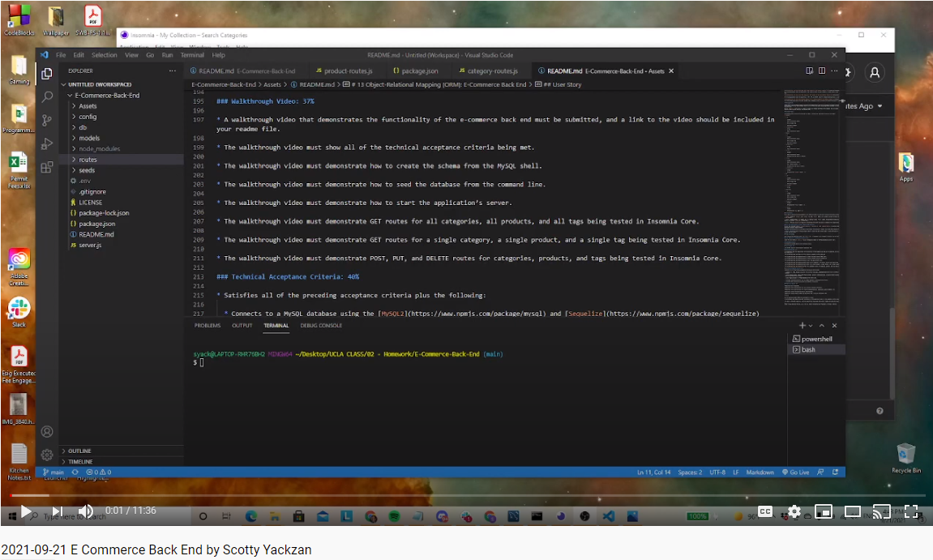Toggle theater mode view
933x560 pixels.
(853, 511)
